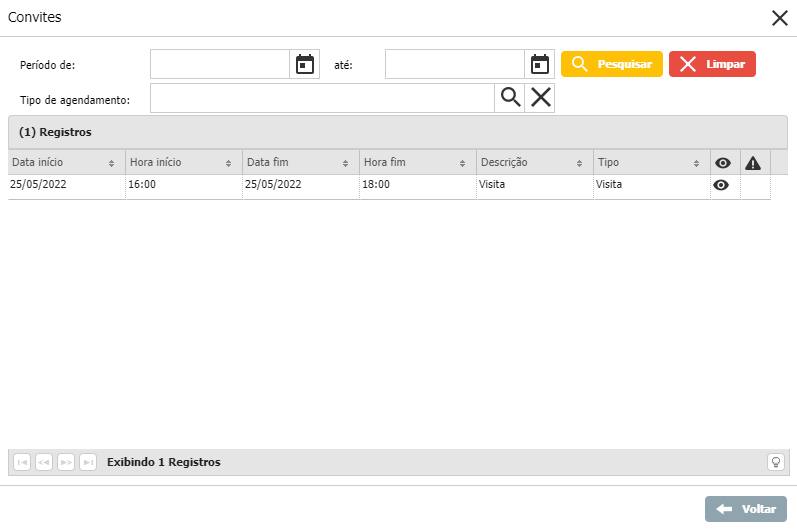Go to the first page of records
Image resolution: width=797 pixels, height=530 pixels.
[x=22, y=462]
